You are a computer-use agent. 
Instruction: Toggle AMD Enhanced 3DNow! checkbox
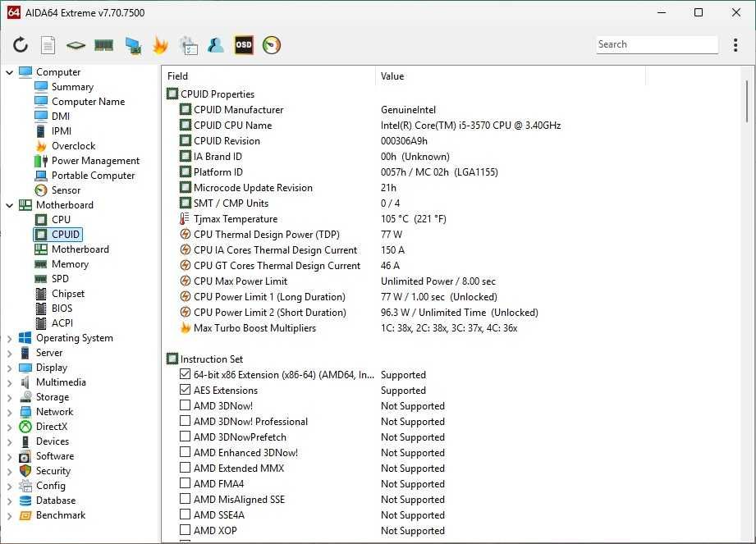(185, 452)
